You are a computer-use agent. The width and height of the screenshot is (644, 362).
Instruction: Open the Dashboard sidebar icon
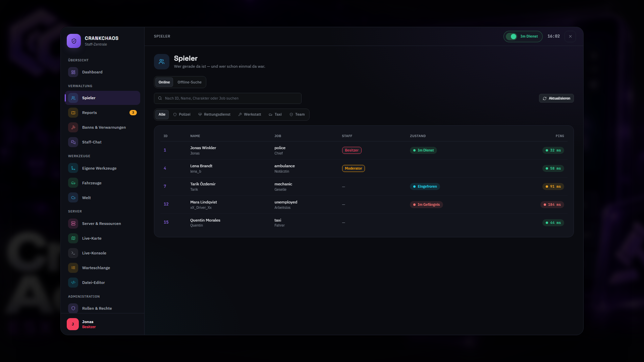point(73,72)
